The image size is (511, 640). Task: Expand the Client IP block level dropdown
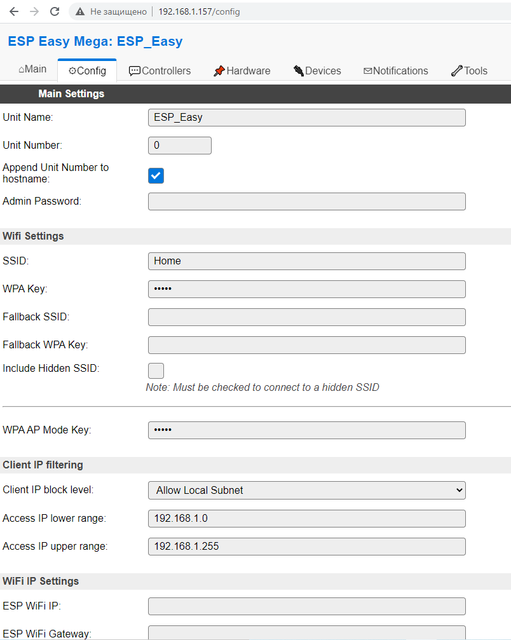click(307, 490)
